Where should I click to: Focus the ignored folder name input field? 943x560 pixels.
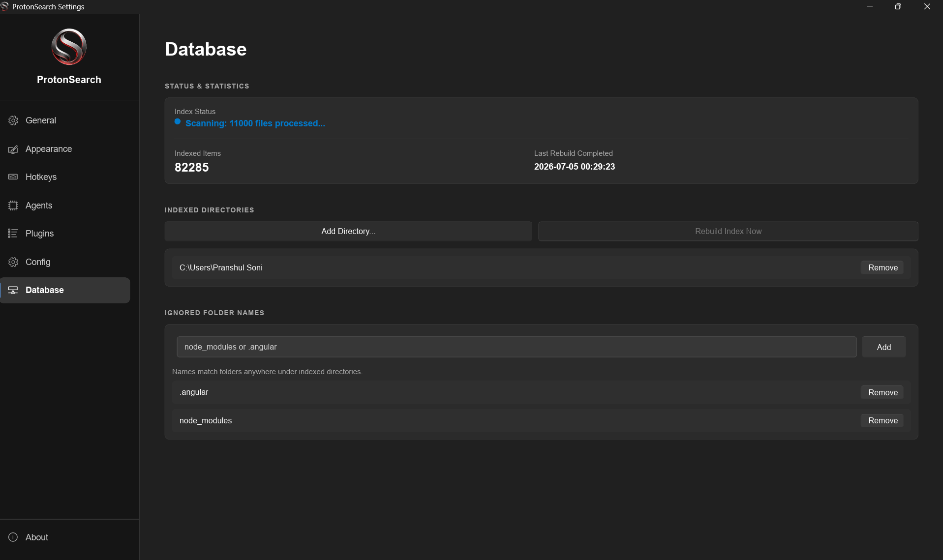click(x=517, y=347)
